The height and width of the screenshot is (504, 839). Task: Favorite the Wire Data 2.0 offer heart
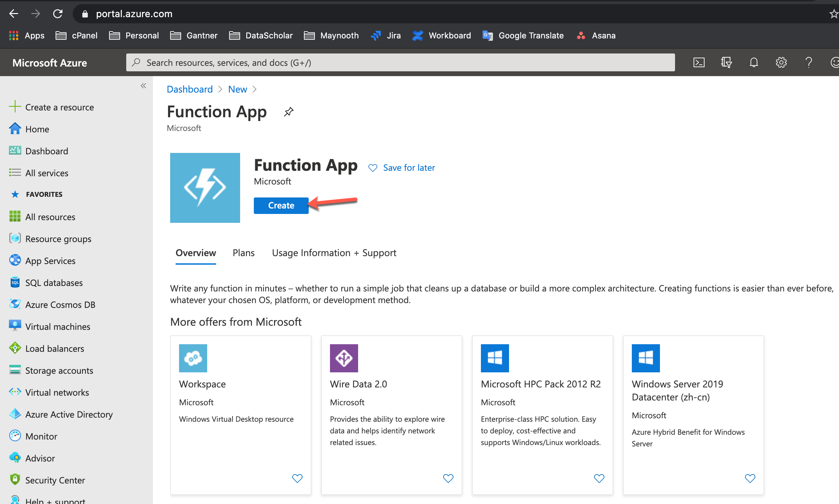pyautogui.click(x=448, y=478)
